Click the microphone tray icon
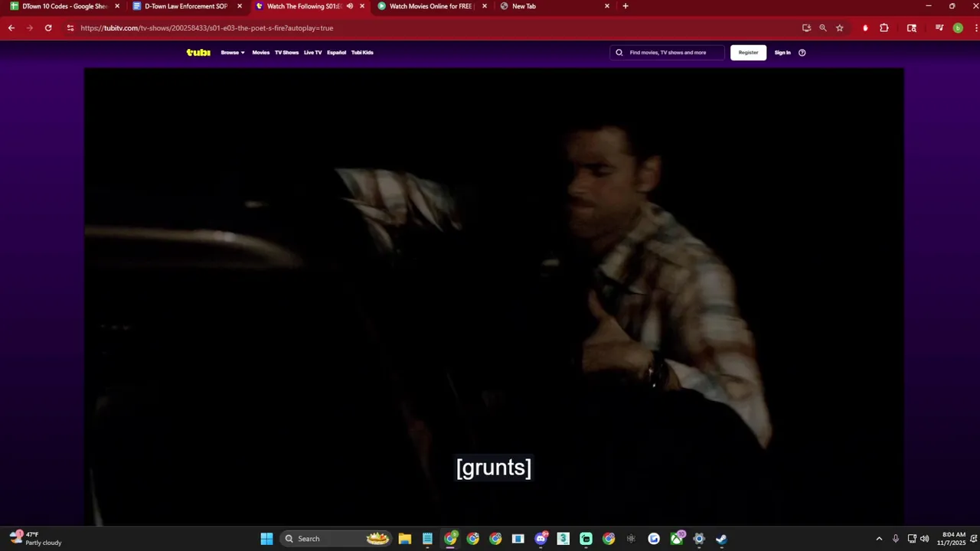 pyautogui.click(x=895, y=539)
